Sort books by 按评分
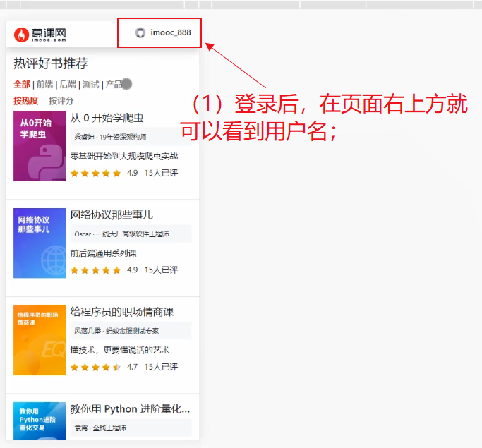Image resolution: width=482 pixels, height=448 pixels. (61, 101)
